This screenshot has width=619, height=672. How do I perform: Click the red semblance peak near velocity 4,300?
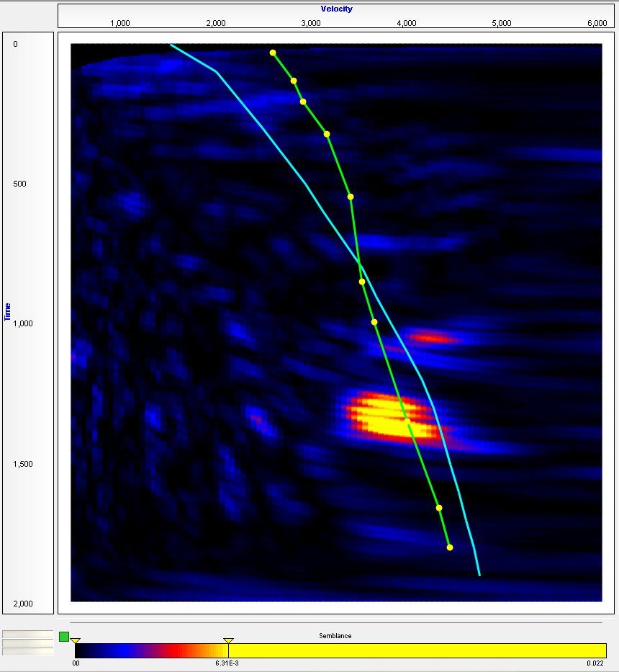(x=433, y=338)
